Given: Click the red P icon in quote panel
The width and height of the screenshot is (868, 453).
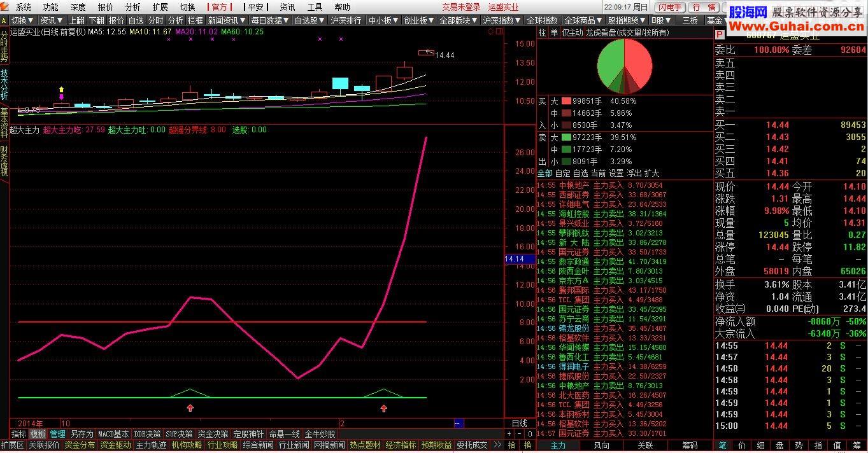Looking at the screenshot, I should 720,35.
